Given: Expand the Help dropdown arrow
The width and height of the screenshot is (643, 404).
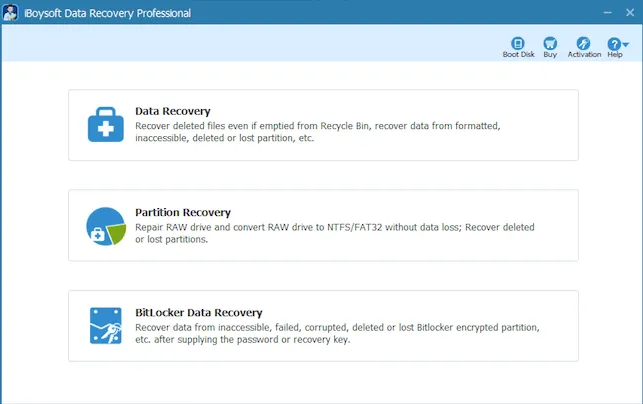Looking at the screenshot, I should [x=625, y=44].
